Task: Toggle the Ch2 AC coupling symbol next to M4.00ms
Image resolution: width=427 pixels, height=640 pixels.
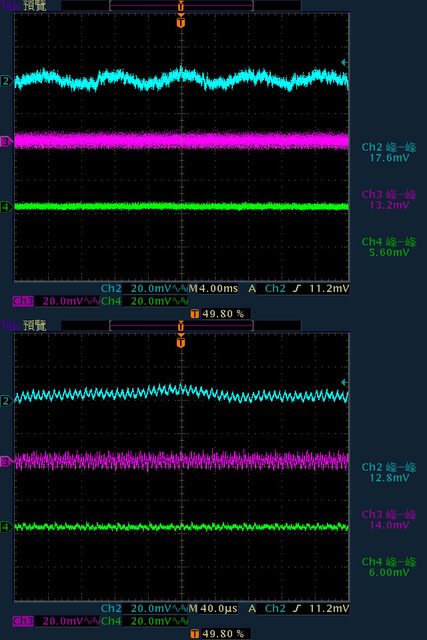Action: (180, 289)
